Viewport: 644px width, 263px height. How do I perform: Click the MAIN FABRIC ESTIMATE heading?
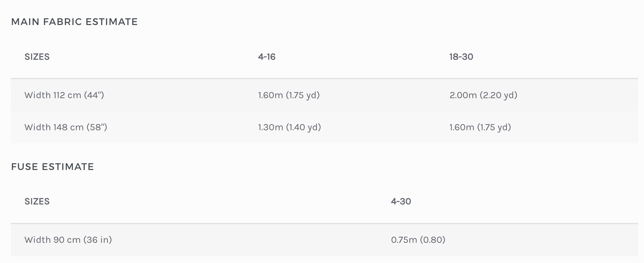click(x=74, y=22)
